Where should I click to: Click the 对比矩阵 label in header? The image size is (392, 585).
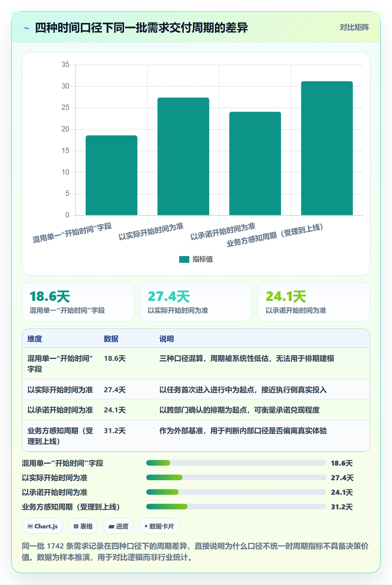pyautogui.click(x=354, y=27)
